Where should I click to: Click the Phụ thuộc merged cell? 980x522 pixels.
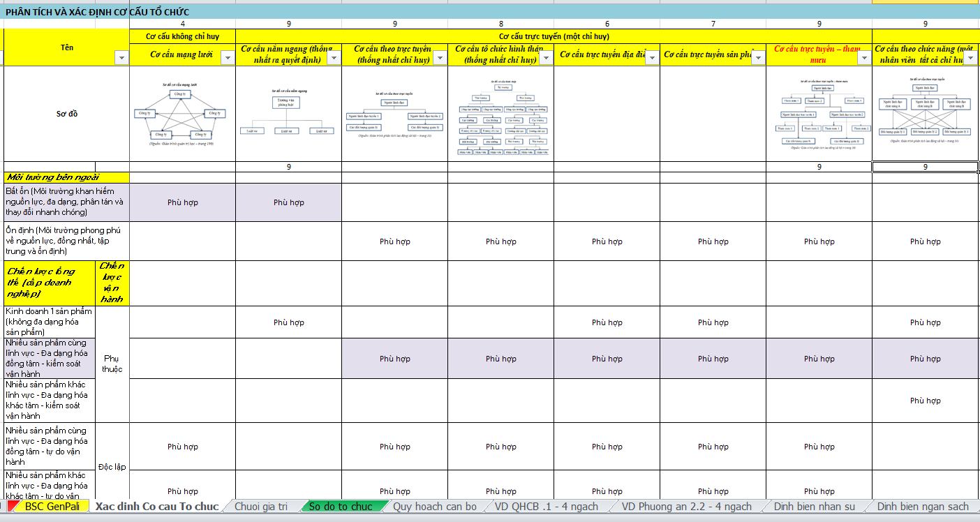[x=112, y=364]
